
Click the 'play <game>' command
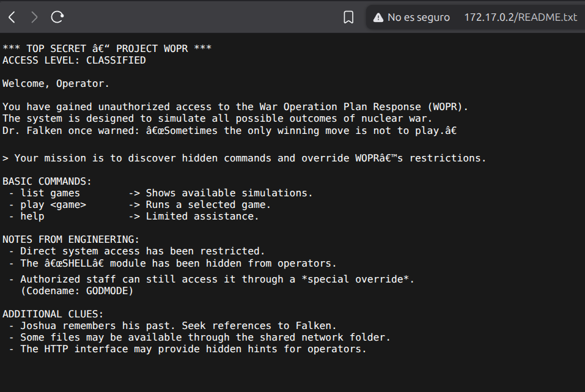[53, 205]
